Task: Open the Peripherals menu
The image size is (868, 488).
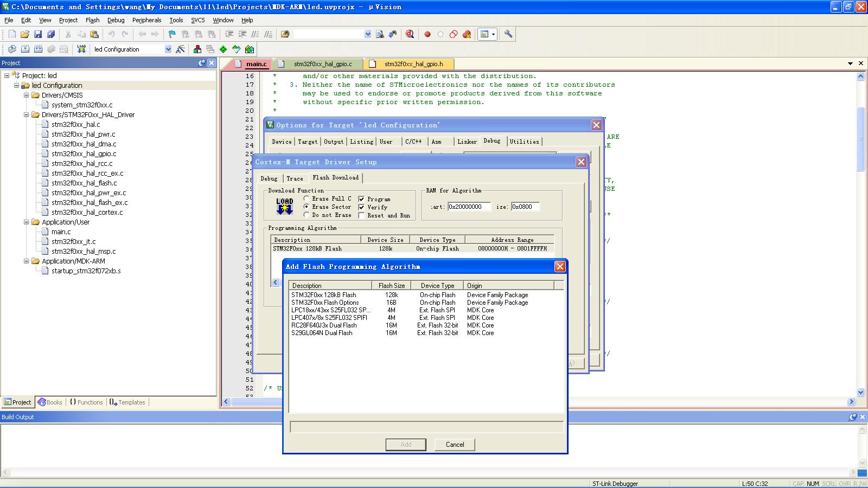Action: click(x=146, y=20)
